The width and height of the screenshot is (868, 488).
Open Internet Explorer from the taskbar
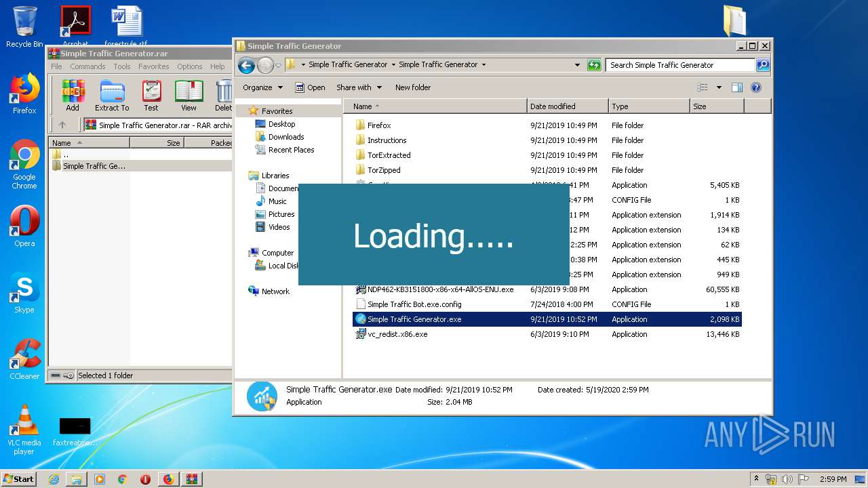coord(54,479)
